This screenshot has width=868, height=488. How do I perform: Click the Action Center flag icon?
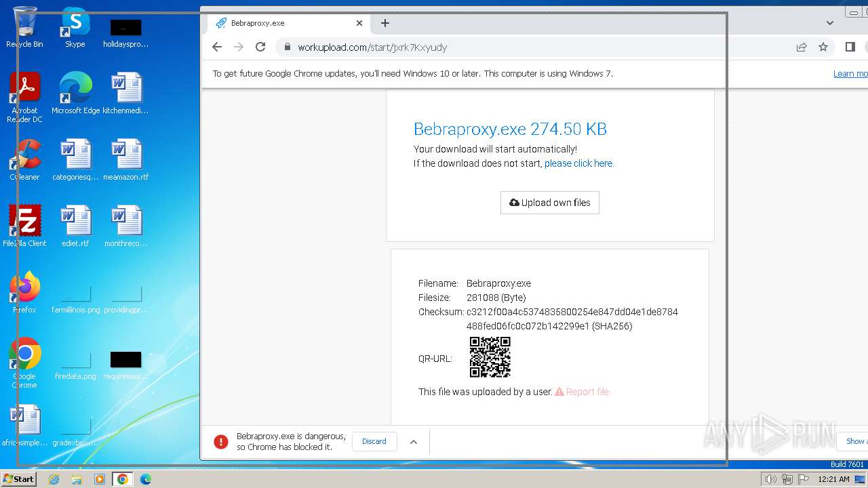[x=804, y=479]
